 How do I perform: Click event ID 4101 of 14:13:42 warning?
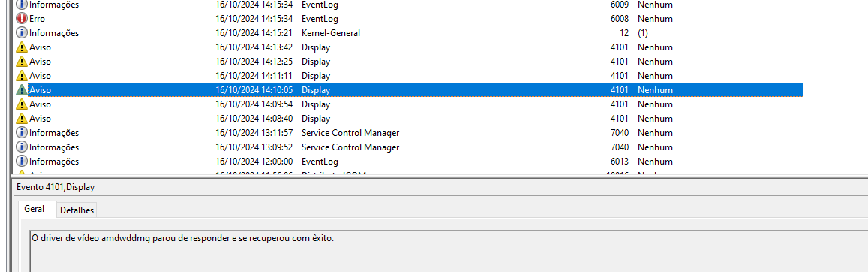619,47
